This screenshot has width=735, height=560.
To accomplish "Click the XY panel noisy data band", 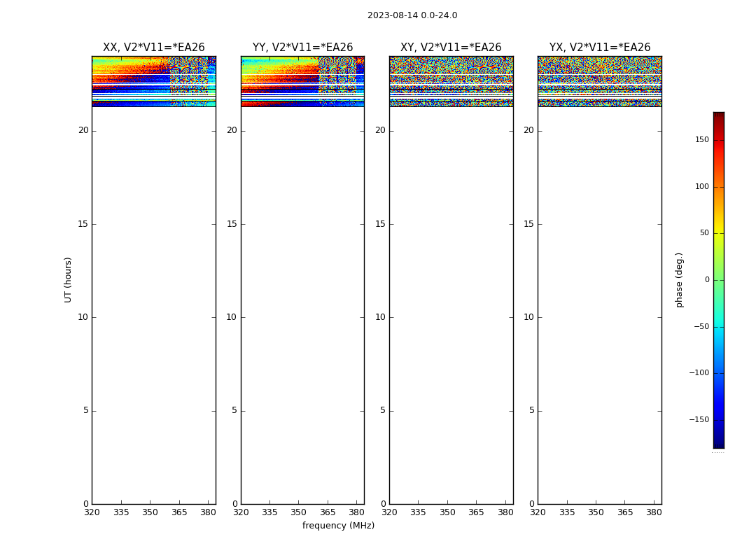I will coord(451,81).
